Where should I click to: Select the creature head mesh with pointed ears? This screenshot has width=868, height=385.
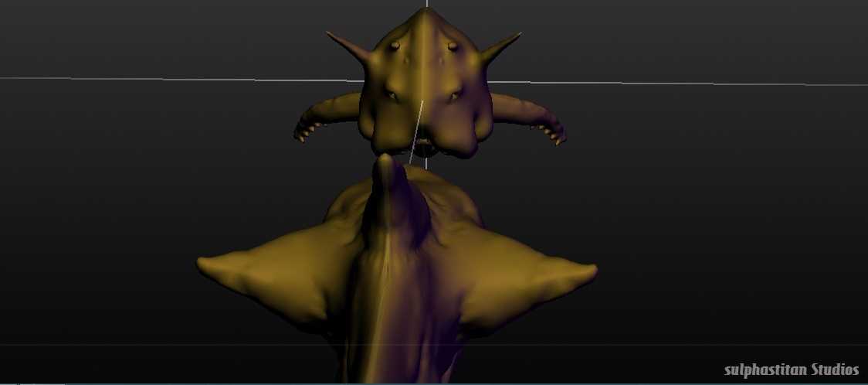point(424,83)
